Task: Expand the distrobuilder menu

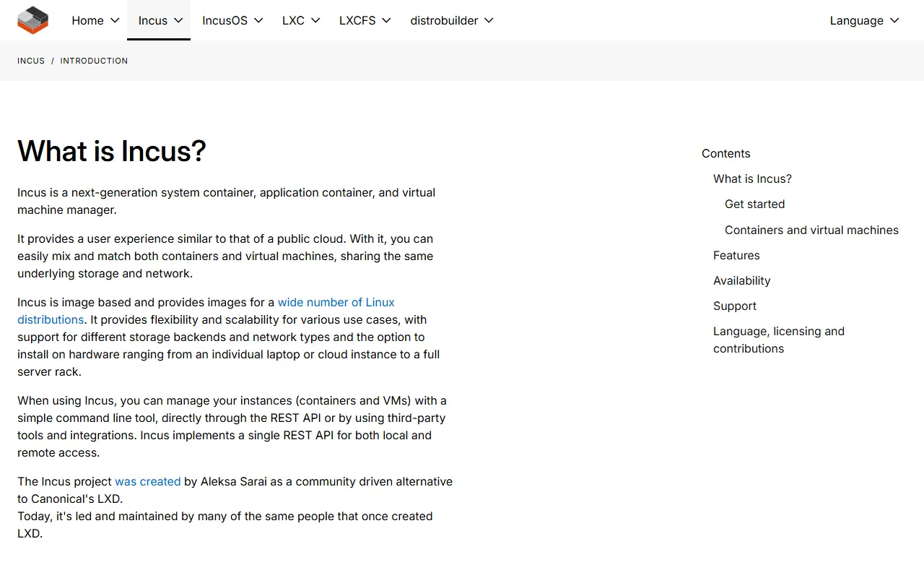Action: point(452,20)
